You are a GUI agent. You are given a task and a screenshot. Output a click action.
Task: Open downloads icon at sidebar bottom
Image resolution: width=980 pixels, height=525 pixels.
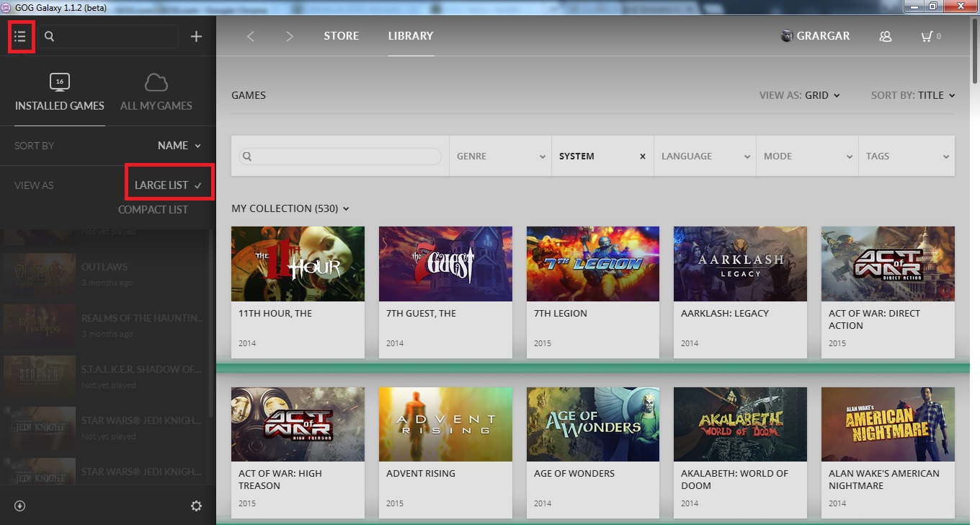pyautogui.click(x=20, y=506)
